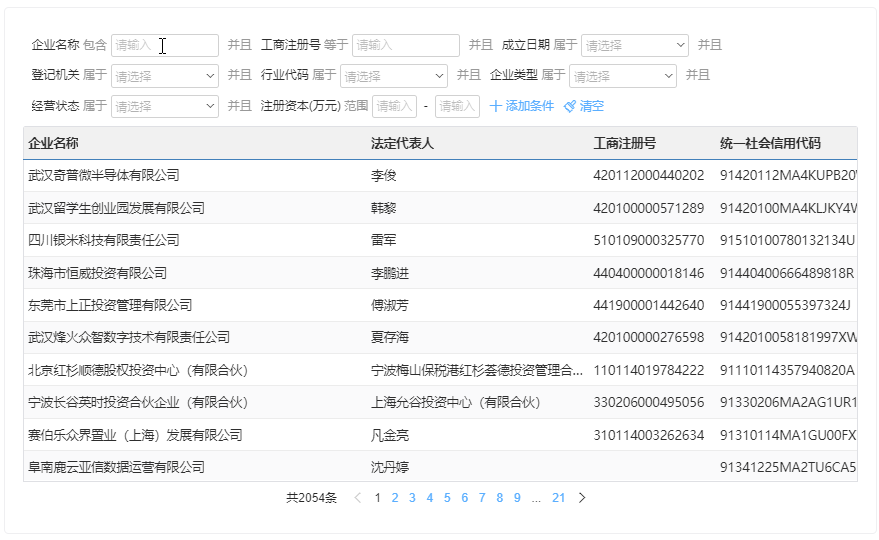The height and width of the screenshot is (540, 879).
Task: Click registration number 441900001442640
Action: point(649,305)
